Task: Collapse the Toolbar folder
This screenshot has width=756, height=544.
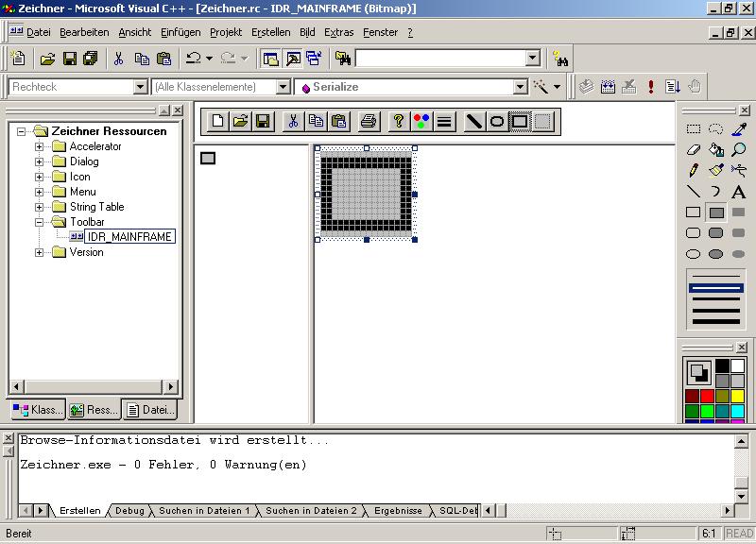Action: coord(39,222)
